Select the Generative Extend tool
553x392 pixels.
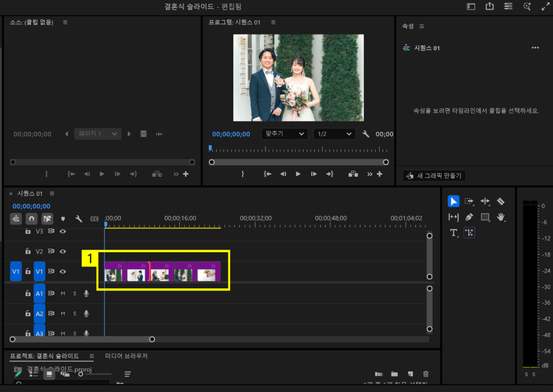(x=469, y=233)
